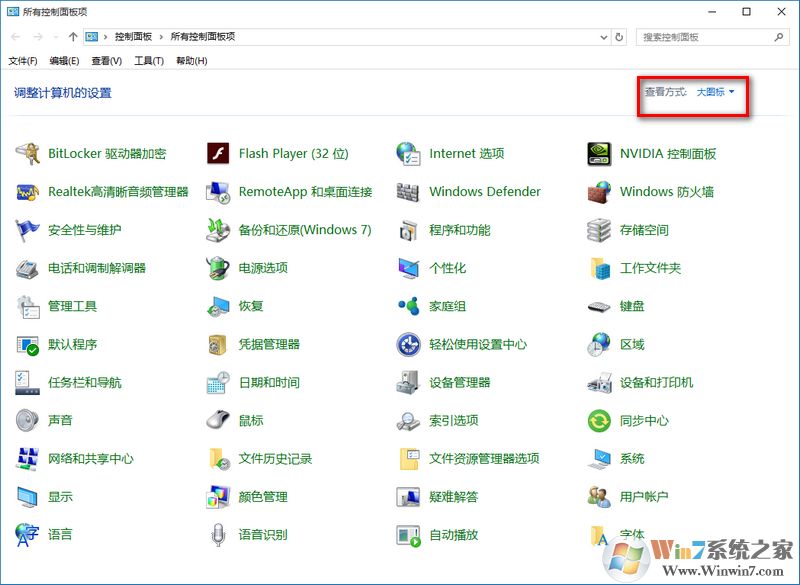This screenshot has height=585, width=800.
Task: Open the Windows Defender wall icon
Action: (409, 192)
